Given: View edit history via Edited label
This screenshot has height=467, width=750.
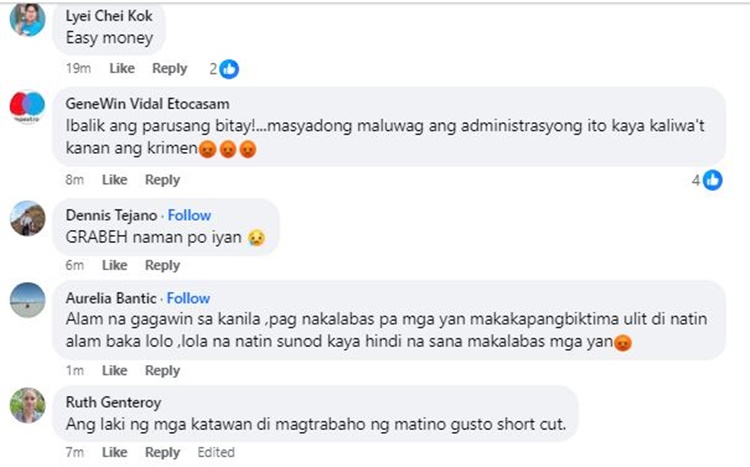Looking at the screenshot, I should [216, 452].
